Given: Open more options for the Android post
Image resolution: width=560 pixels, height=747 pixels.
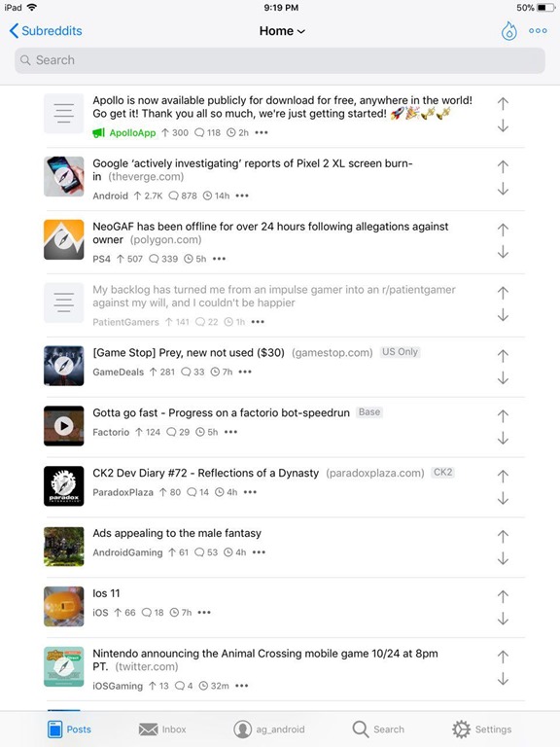Looking at the screenshot, I should pyautogui.click(x=242, y=196).
